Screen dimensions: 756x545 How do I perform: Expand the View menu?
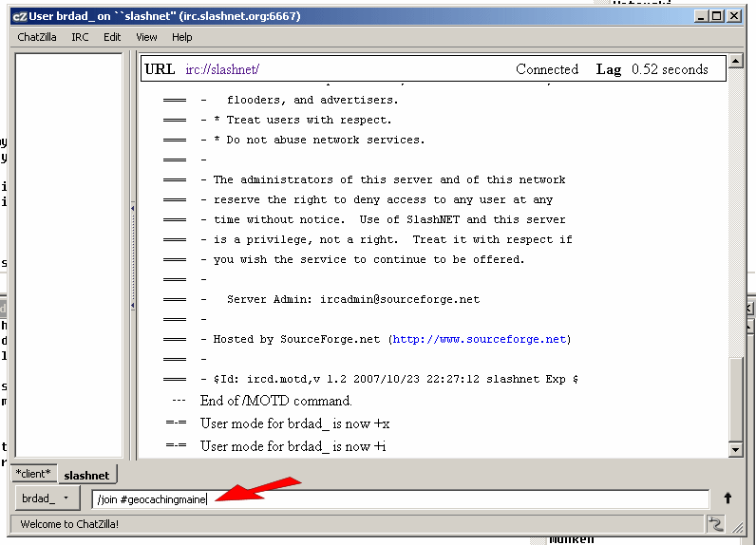[x=146, y=37]
